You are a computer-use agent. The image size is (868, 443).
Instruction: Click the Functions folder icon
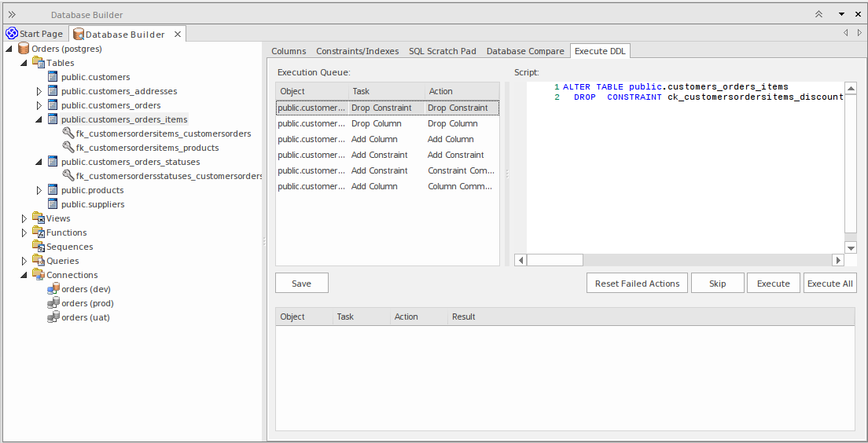click(39, 232)
